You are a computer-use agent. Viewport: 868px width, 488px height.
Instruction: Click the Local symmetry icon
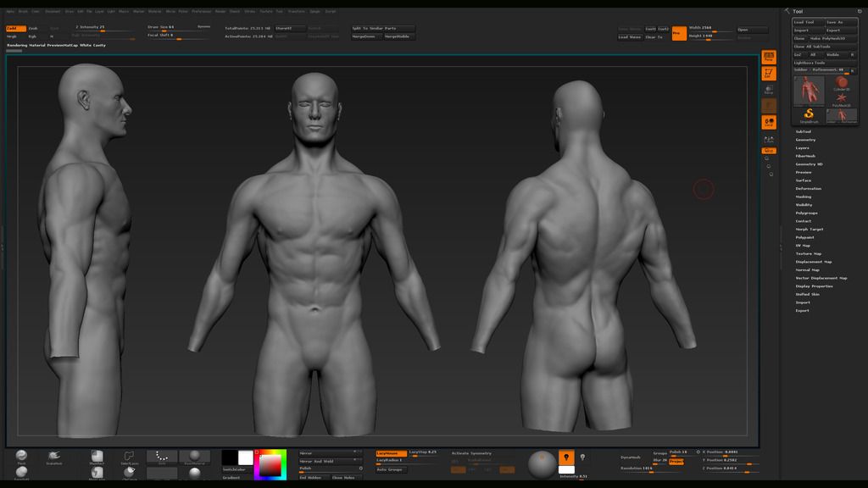pyautogui.click(x=769, y=122)
